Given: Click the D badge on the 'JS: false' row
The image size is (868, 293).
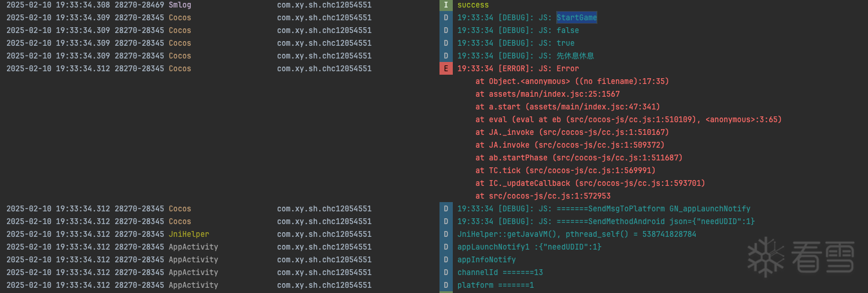Looking at the screenshot, I should pos(446,30).
